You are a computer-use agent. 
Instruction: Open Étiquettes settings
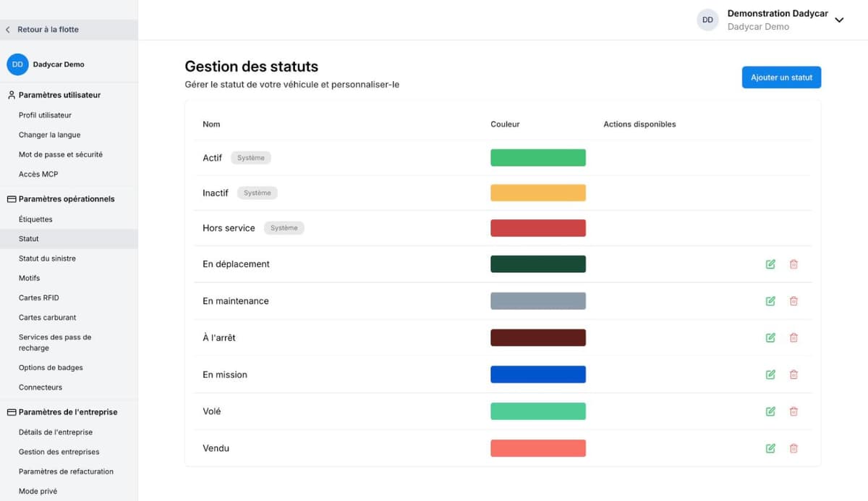coord(35,219)
